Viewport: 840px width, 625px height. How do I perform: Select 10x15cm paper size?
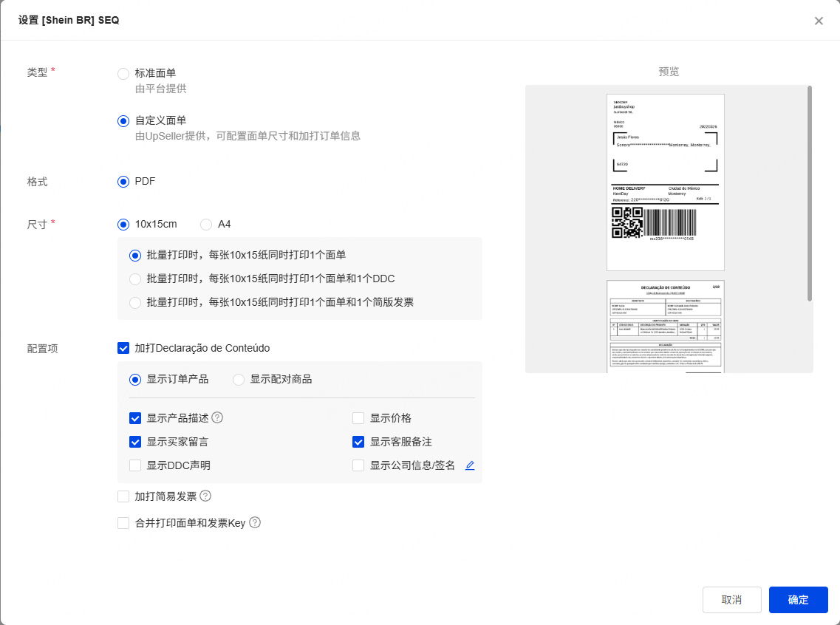point(123,224)
